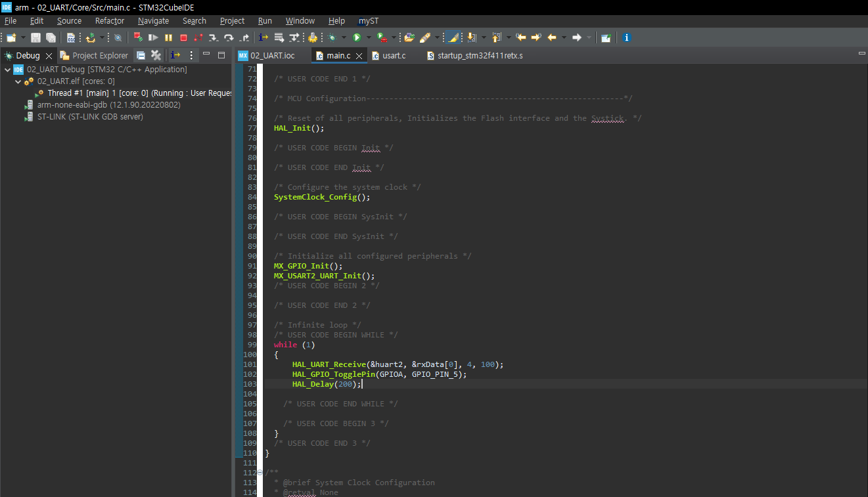Switch to the Project Explorer tab
The image size is (868, 497).
click(x=100, y=56)
